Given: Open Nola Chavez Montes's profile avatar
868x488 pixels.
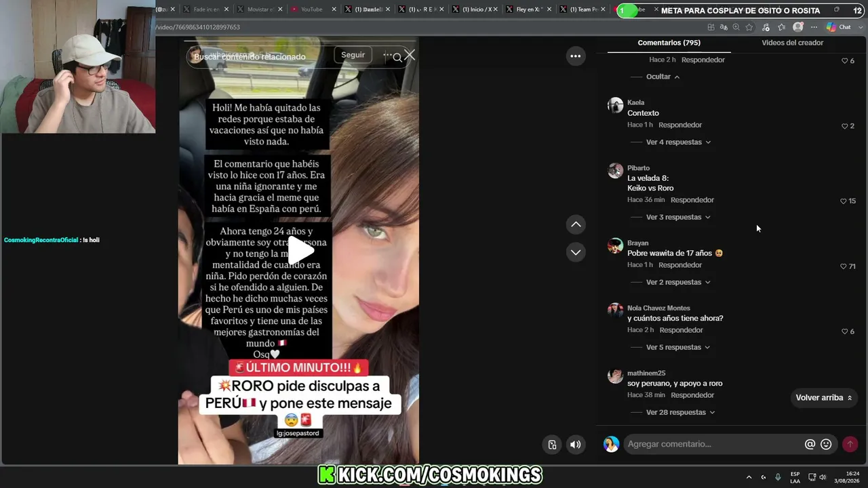Looking at the screenshot, I should [x=615, y=310].
